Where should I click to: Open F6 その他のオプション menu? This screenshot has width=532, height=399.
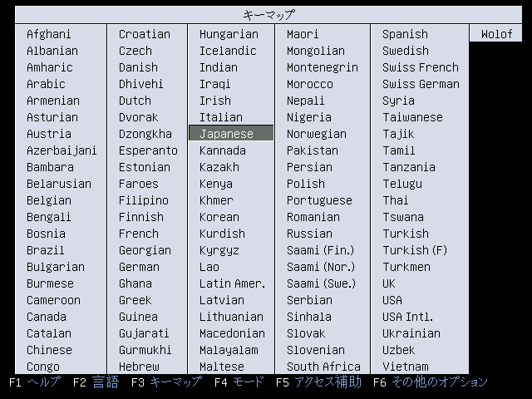(x=431, y=382)
